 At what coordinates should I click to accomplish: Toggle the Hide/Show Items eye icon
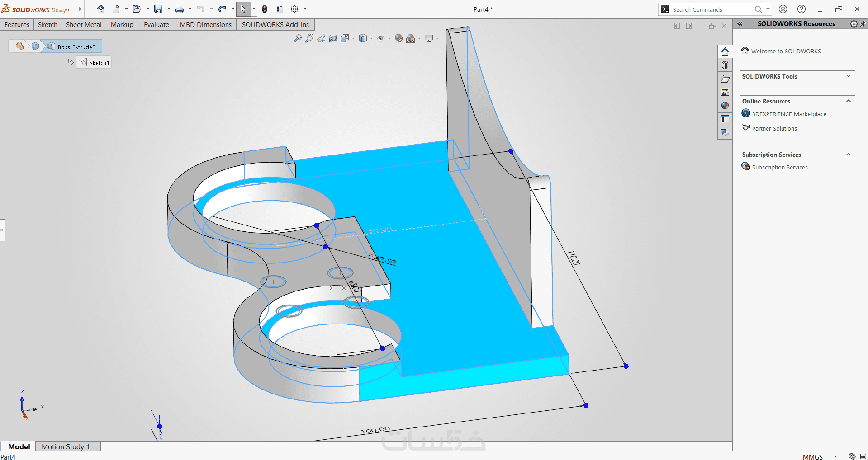[x=381, y=39]
